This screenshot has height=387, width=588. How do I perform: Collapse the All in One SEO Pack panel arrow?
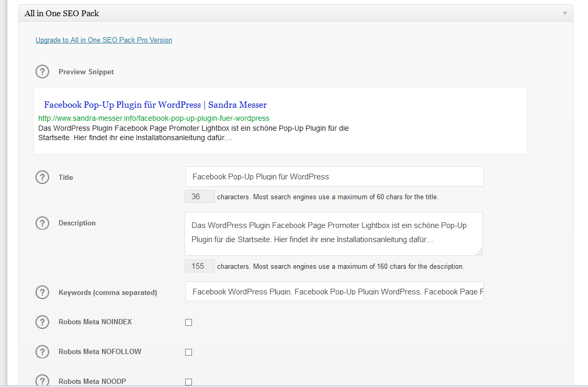pyautogui.click(x=564, y=14)
